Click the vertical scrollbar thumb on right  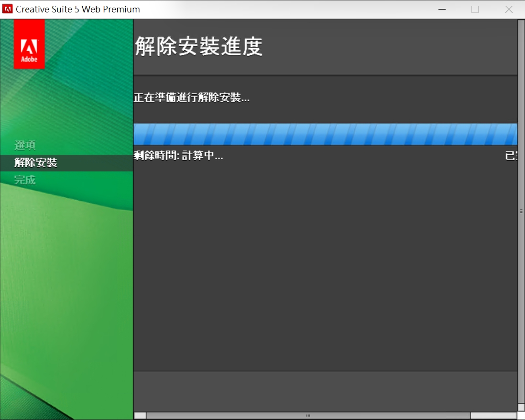pyautogui.click(x=521, y=210)
